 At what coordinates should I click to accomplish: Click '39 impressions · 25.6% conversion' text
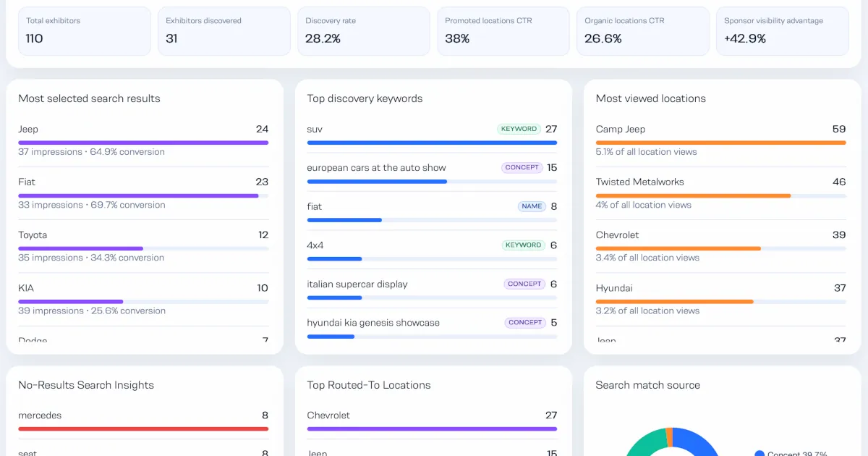tap(91, 311)
